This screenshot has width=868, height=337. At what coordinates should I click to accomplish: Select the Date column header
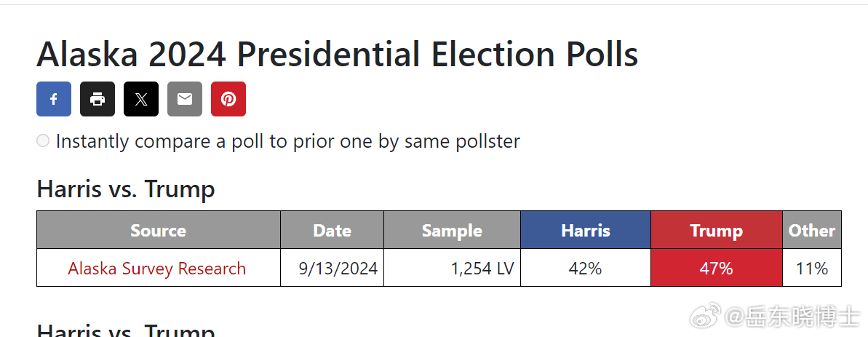tap(333, 230)
